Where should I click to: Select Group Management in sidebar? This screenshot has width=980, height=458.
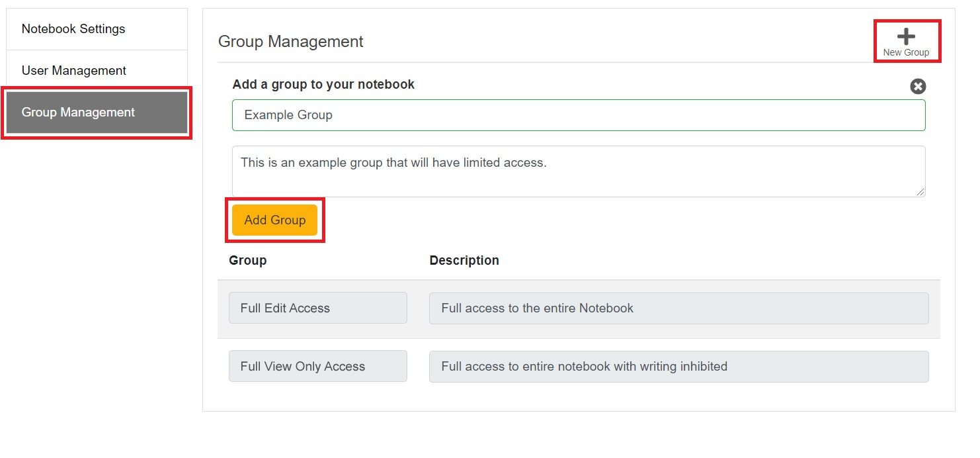click(97, 113)
